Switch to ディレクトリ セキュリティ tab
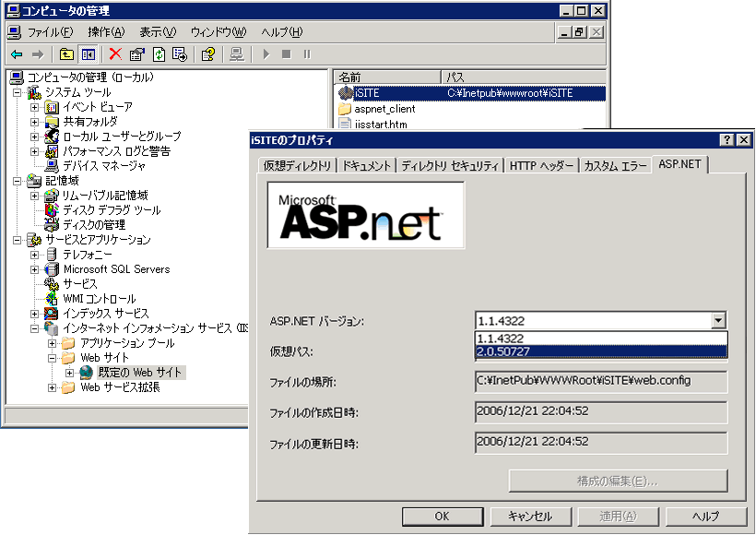The image size is (756, 535). click(450, 165)
